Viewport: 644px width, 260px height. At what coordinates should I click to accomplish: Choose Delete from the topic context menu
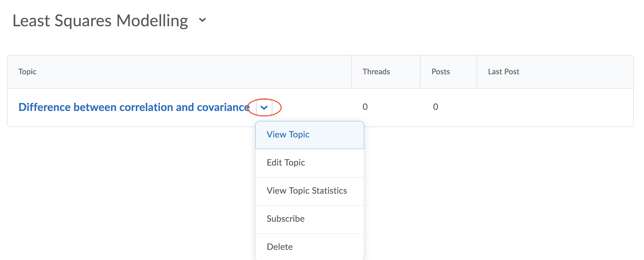[x=280, y=247]
